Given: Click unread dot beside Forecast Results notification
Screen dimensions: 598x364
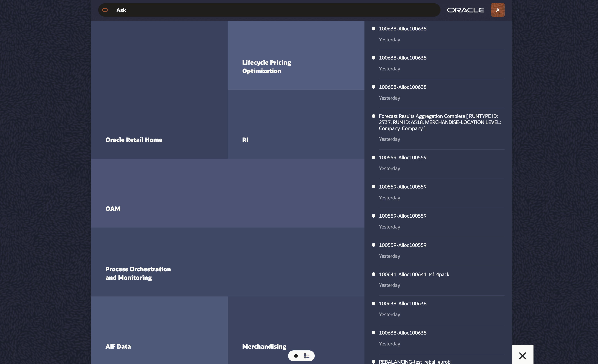Looking at the screenshot, I should [x=373, y=116].
